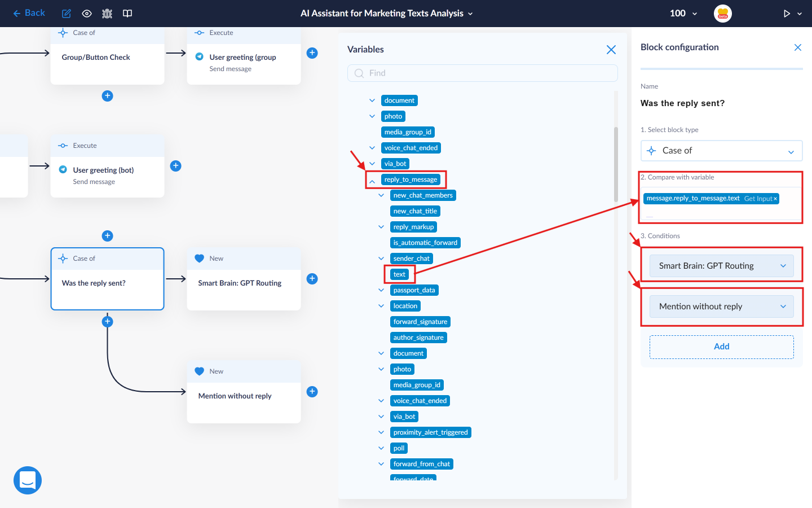Open the bot title dropdown
Viewport: 812px width, 508px height.
tap(387, 14)
